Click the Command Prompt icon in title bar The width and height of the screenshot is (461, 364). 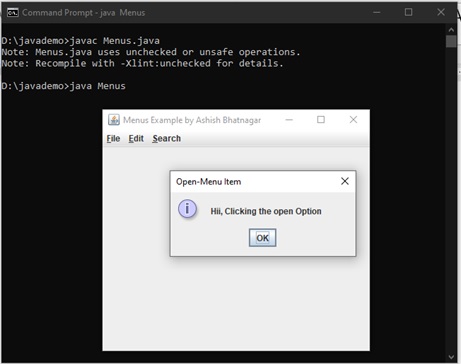point(13,13)
